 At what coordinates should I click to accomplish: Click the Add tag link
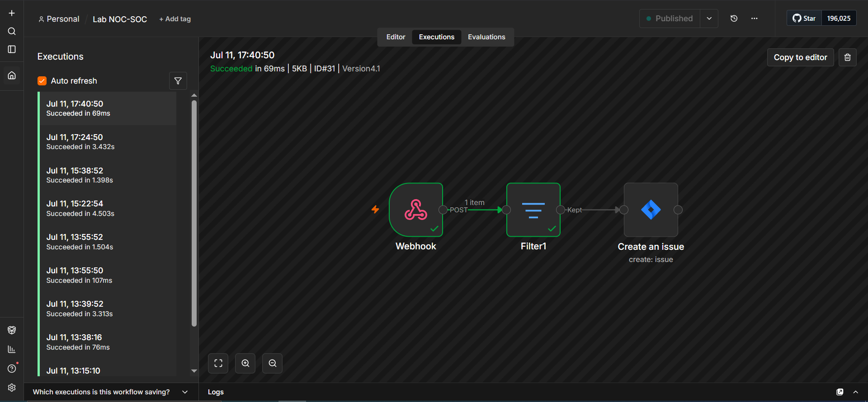pos(175,19)
